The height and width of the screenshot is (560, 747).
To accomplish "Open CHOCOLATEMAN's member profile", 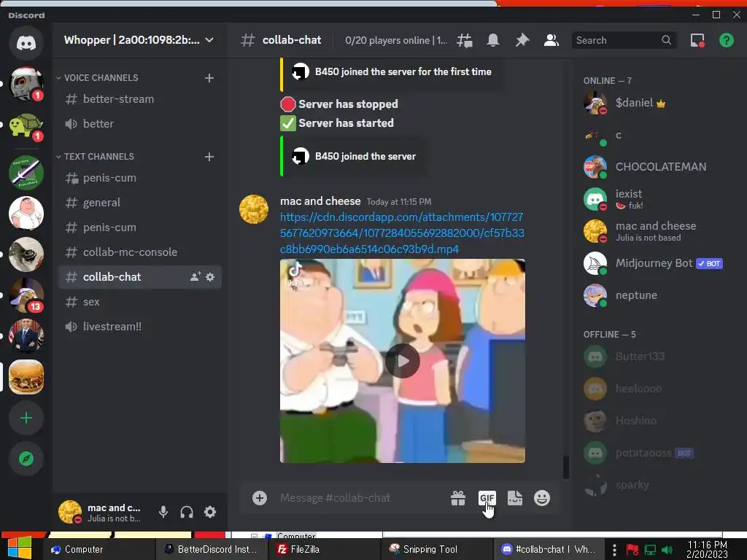I will 657,167.
